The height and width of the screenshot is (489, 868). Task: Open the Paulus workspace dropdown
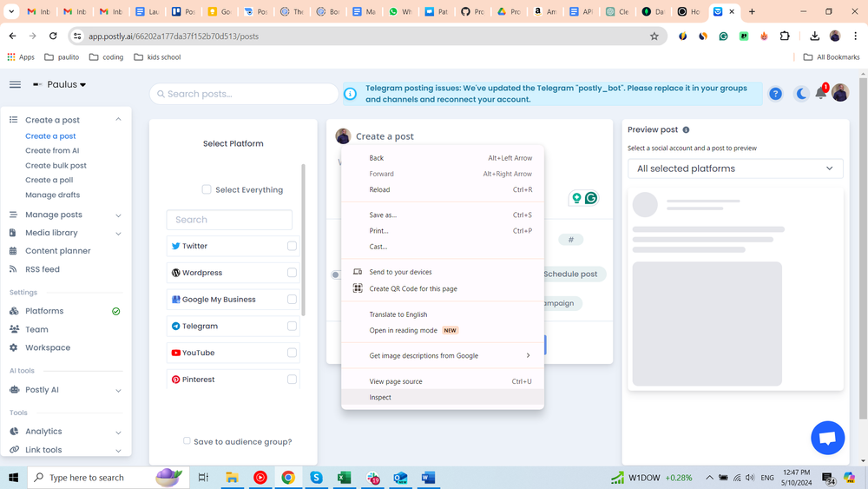pos(60,84)
